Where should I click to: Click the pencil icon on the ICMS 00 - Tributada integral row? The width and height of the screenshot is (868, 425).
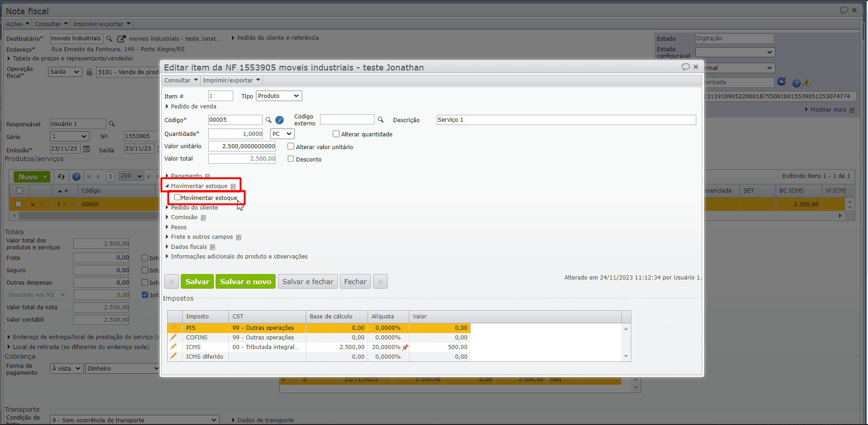pyautogui.click(x=173, y=347)
